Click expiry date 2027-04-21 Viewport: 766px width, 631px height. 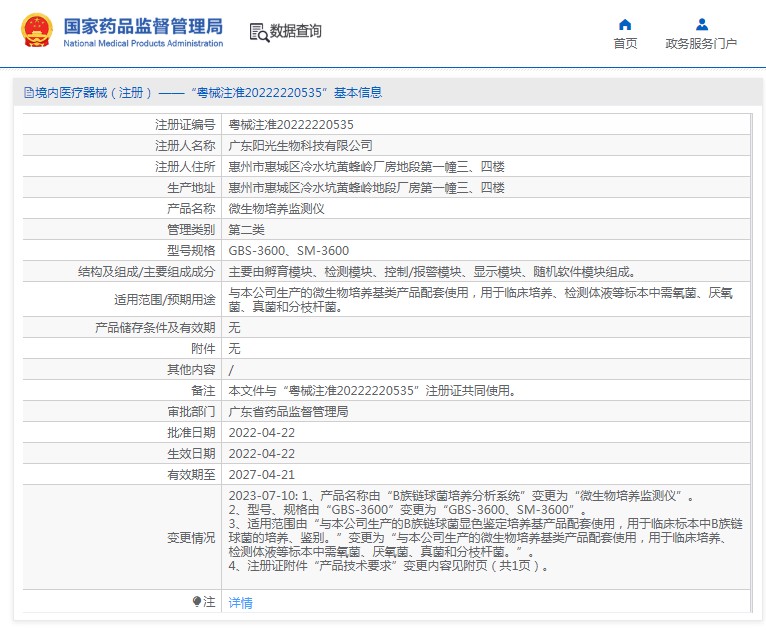tap(262, 475)
